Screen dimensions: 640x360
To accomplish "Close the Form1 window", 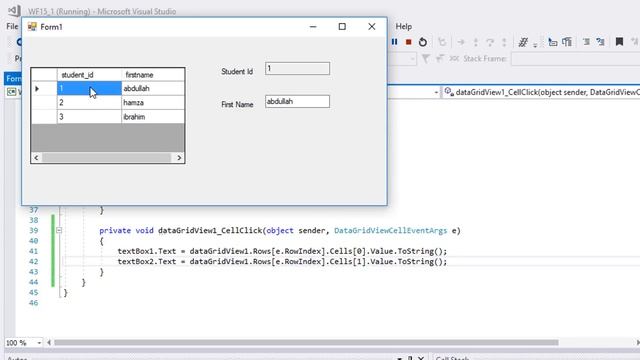I will coord(371,27).
